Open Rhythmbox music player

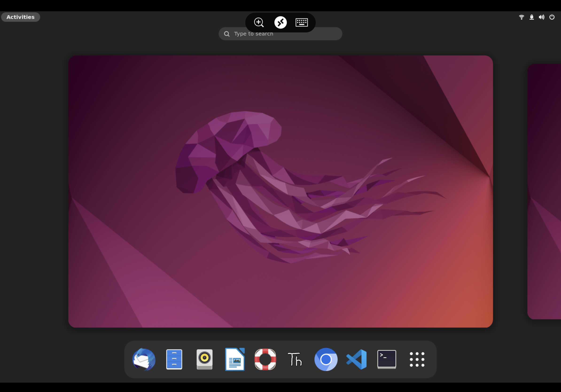pyautogui.click(x=205, y=359)
